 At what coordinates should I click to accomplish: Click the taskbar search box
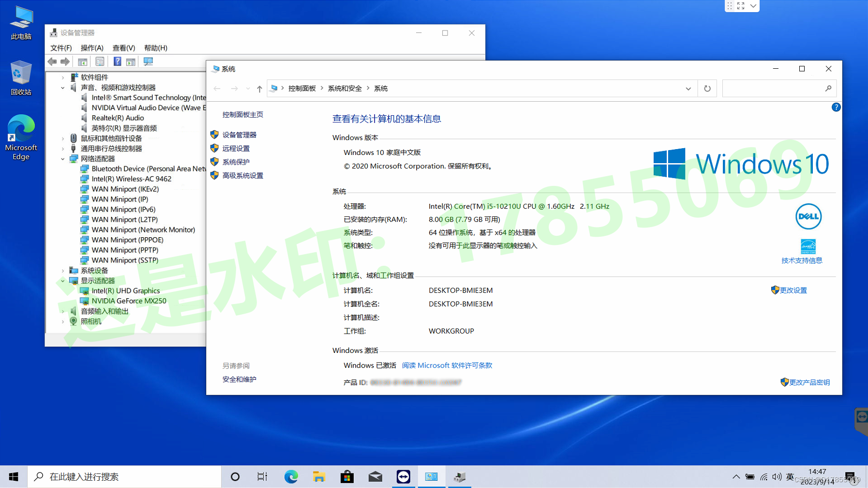coord(124,477)
